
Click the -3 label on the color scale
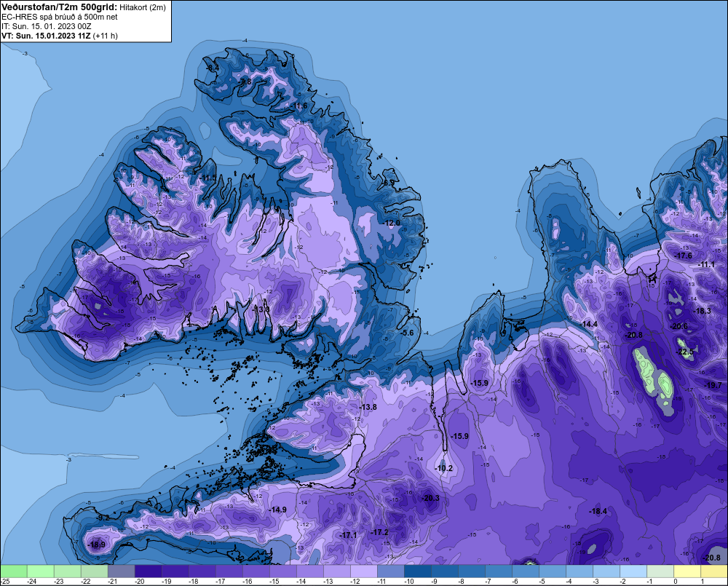click(596, 582)
